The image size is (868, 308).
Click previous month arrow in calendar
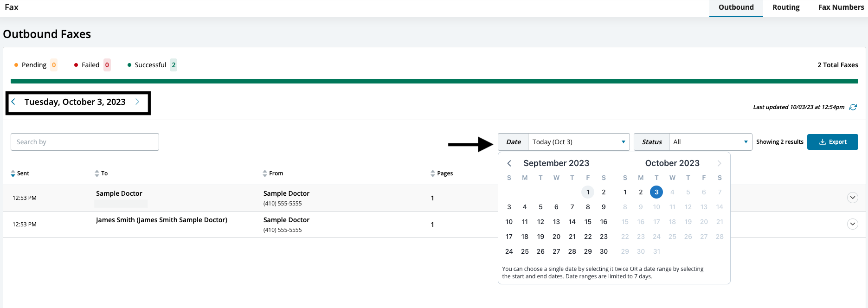point(509,163)
